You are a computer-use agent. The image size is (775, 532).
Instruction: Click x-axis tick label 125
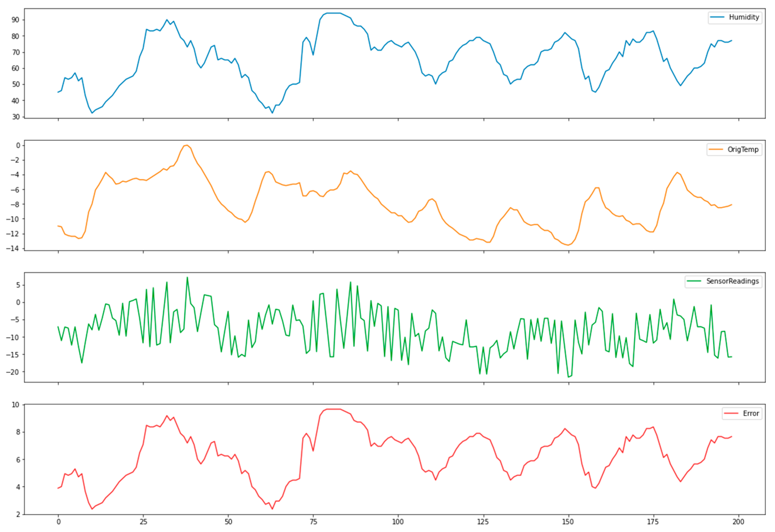click(x=483, y=522)
